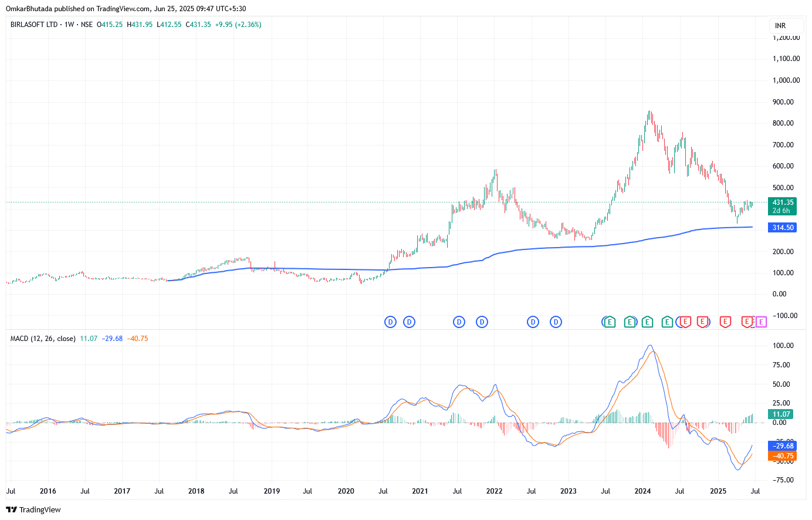Click the green earnings E marker near November 2023
This screenshot has height=520, width=812.
(630, 322)
